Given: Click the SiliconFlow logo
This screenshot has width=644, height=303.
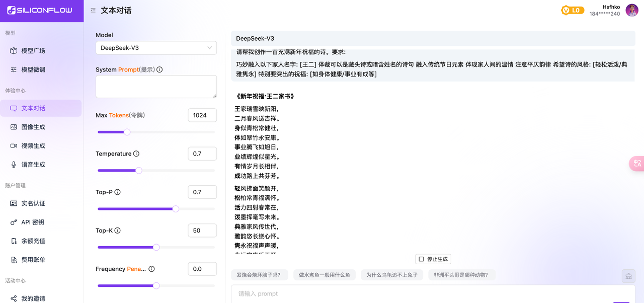Looking at the screenshot, I should point(40,10).
